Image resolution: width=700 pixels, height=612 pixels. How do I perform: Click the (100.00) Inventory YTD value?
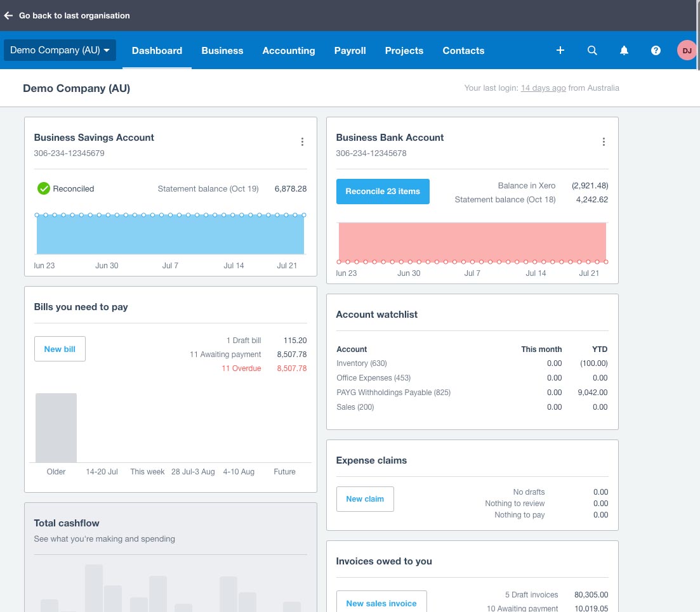594,363
